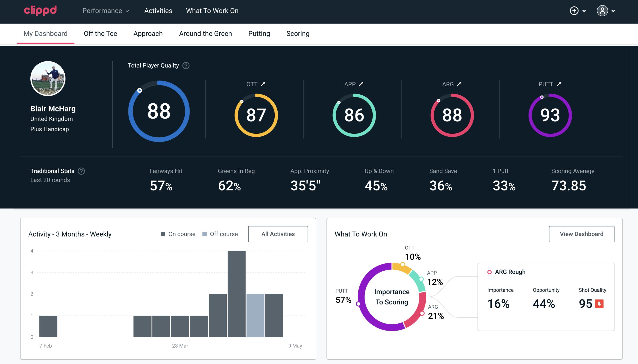Click the View Dashboard button
The height and width of the screenshot is (364, 638).
[581, 234]
